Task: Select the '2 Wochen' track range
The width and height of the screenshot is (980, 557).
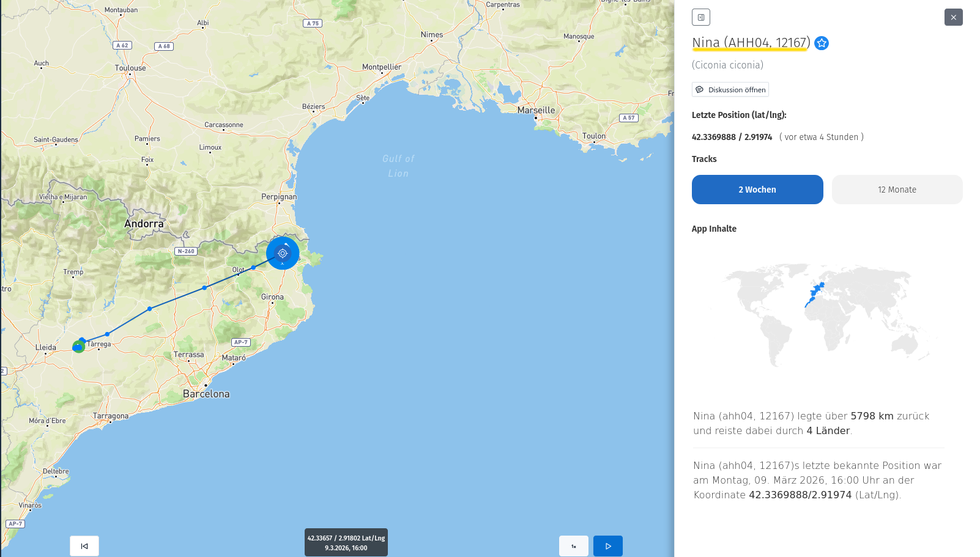Action: [x=757, y=190]
